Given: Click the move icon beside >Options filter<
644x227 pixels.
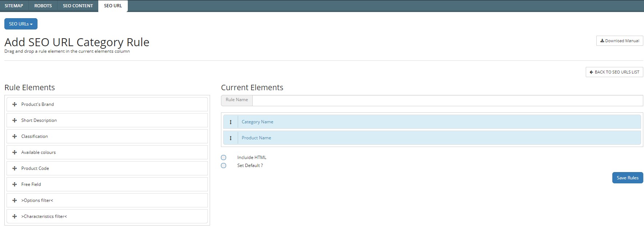Looking at the screenshot, I should [x=15, y=200].
